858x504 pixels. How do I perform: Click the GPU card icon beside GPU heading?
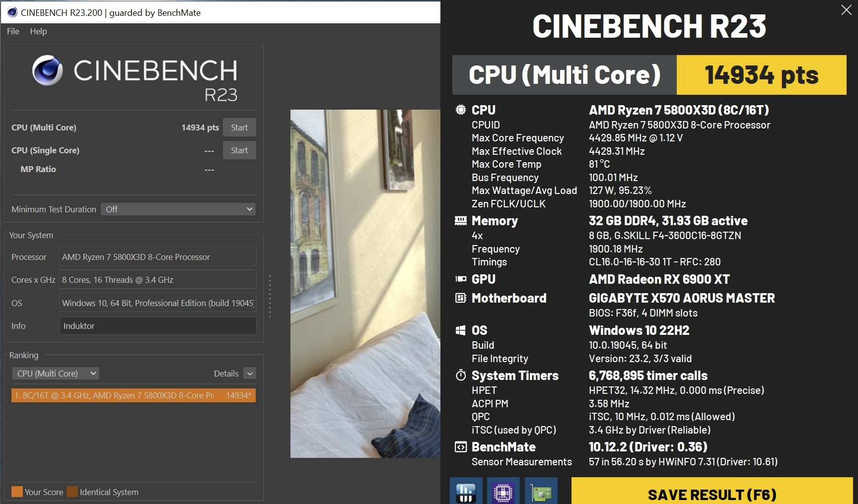pyautogui.click(x=461, y=279)
